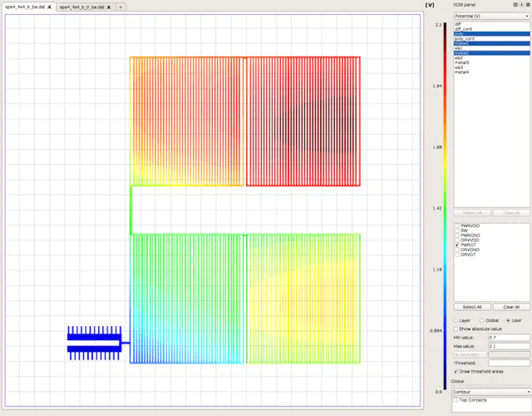
Task: Deselect the highlighted metal2 layer
Action: [x=491, y=53]
